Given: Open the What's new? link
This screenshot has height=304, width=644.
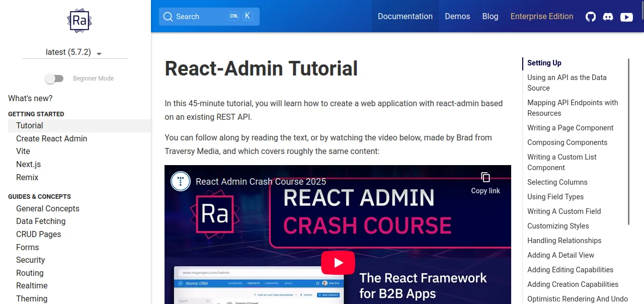Looking at the screenshot, I should click(30, 98).
